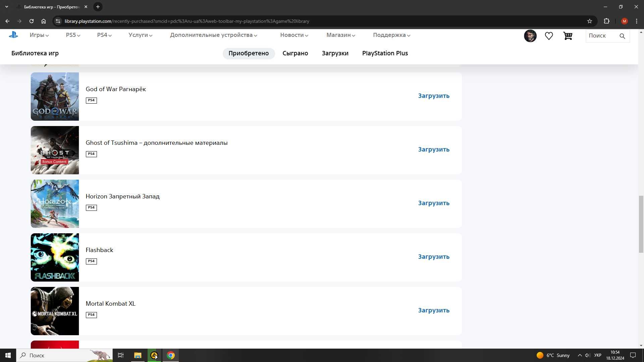Open God of War Рагнарёк cover thumbnail

click(55, 97)
